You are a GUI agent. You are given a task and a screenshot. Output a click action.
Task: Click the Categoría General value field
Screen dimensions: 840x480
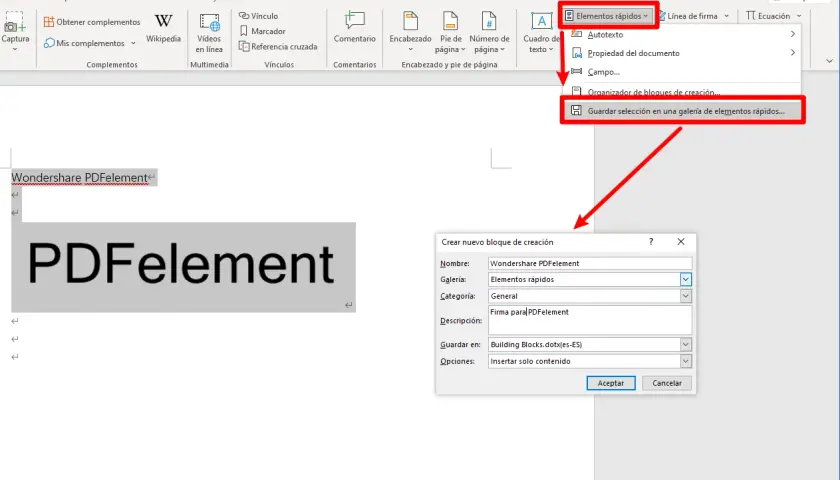click(584, 296)
